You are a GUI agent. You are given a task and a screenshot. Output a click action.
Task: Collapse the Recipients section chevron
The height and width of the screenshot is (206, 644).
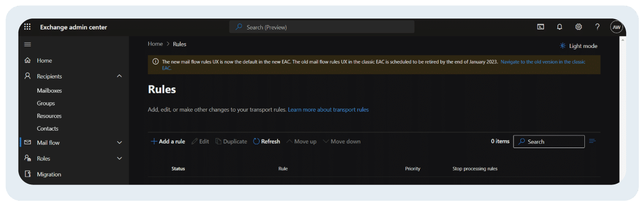[x=119, y=76]
